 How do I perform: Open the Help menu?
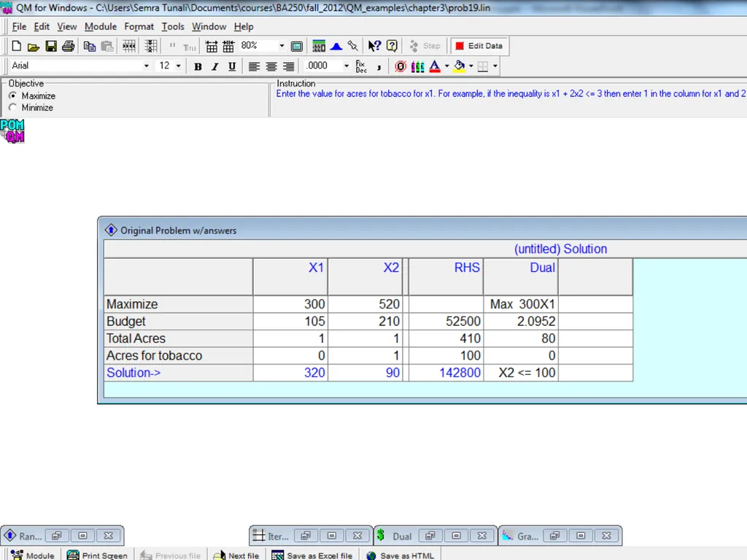(244, 27)
